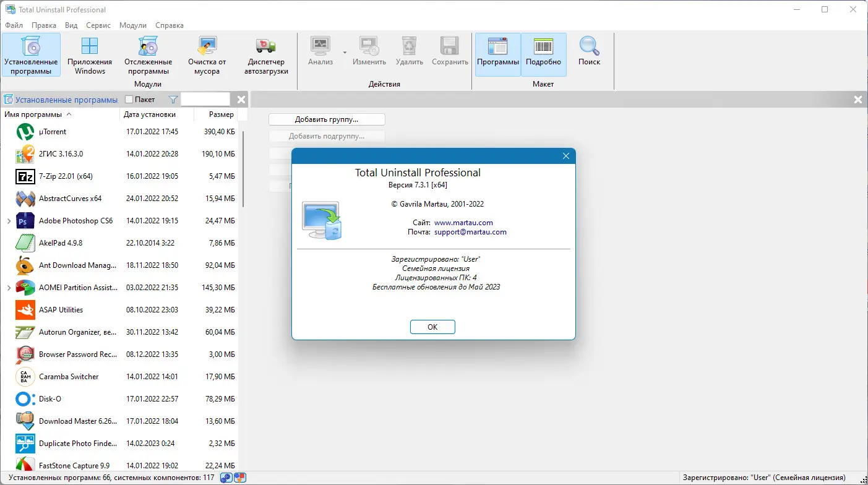Enable the Пакет checkbox
868x485 pixels.
click(x=129, y=100)
